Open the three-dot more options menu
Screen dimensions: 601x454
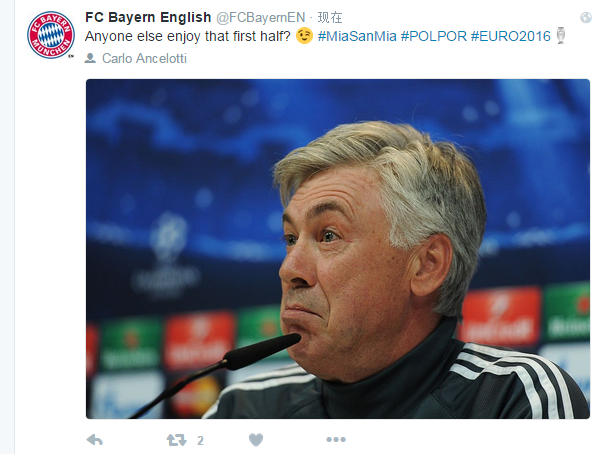336,439
